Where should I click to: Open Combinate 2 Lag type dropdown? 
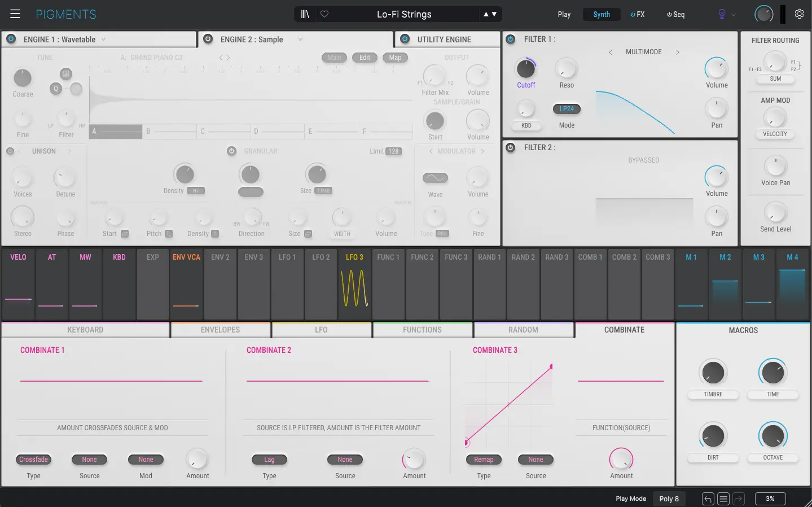click(269, 460)
